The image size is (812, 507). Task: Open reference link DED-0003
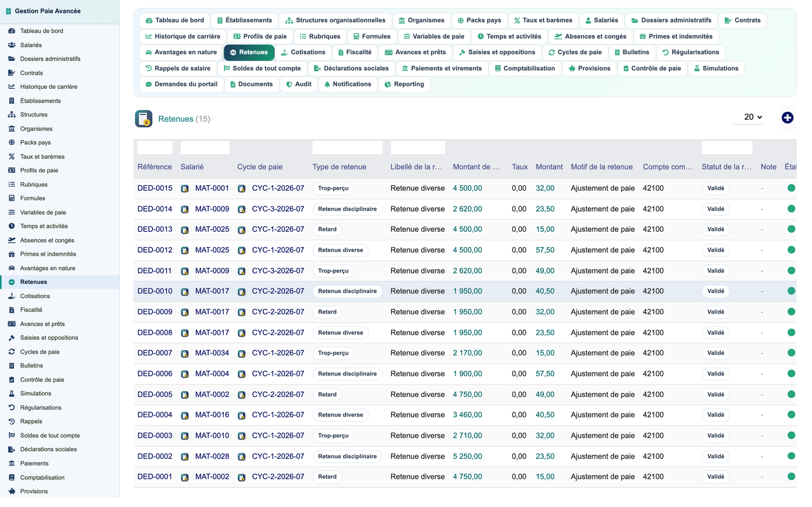pos(155,436)
